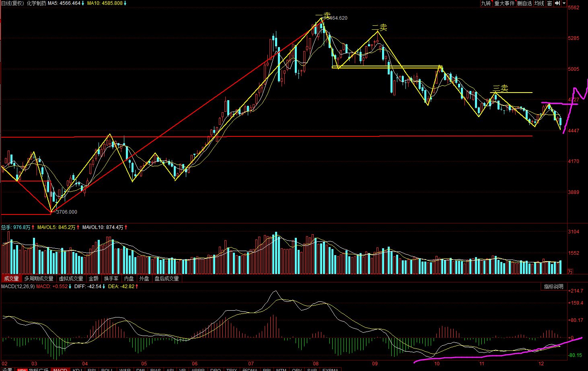
Task: Click the 4170 price axis label
Action: [x=574, y=161]
